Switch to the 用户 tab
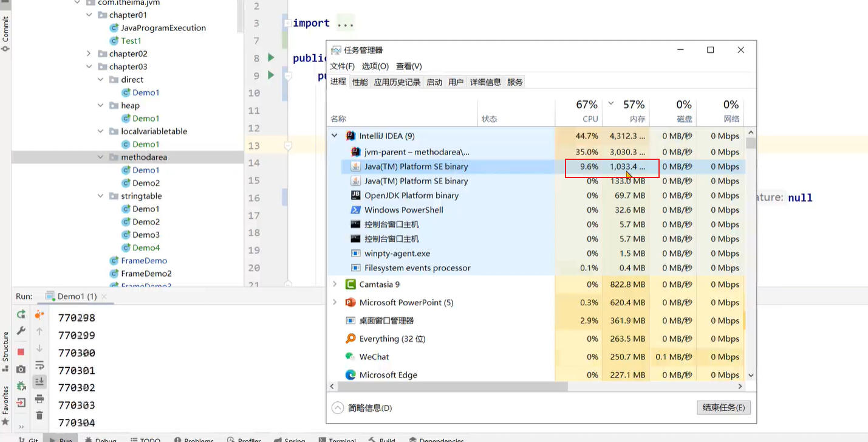Screen dimensions: 868x442 [456, 82]
